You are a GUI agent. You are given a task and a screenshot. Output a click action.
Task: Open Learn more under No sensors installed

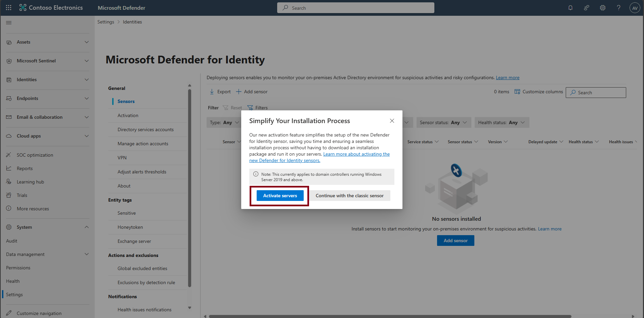point(550,229)
